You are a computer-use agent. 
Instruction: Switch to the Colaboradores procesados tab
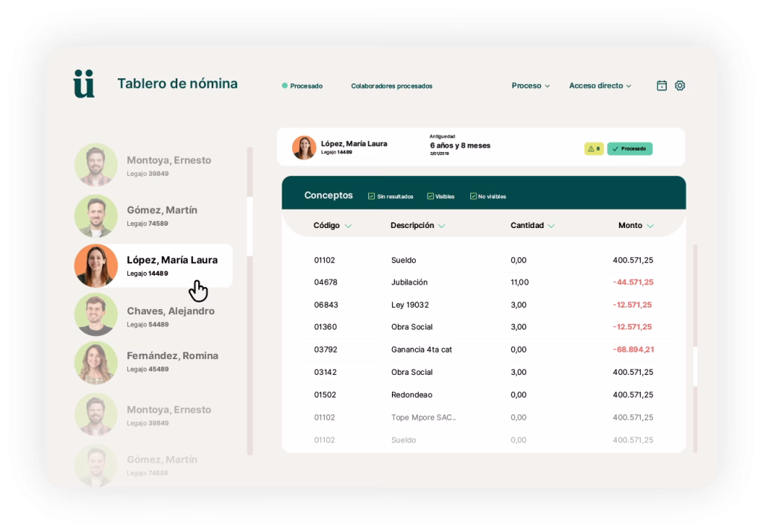[391, 86]
